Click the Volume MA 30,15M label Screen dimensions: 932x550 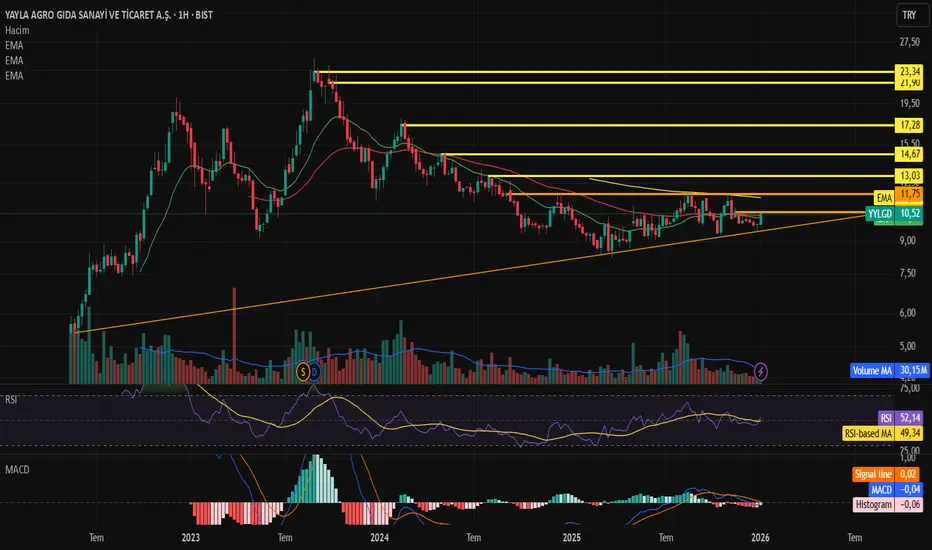point(889,370)
